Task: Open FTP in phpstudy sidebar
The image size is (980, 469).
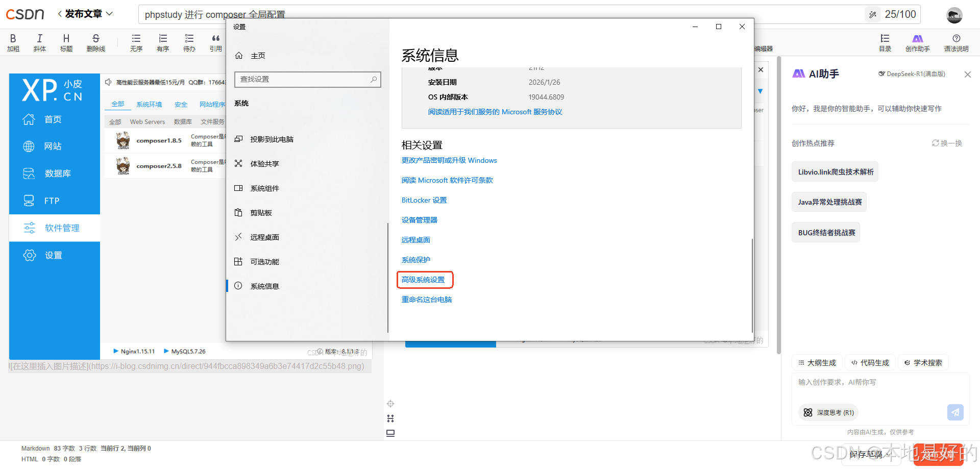Action: pyautogui.click(x=55, y=201)
